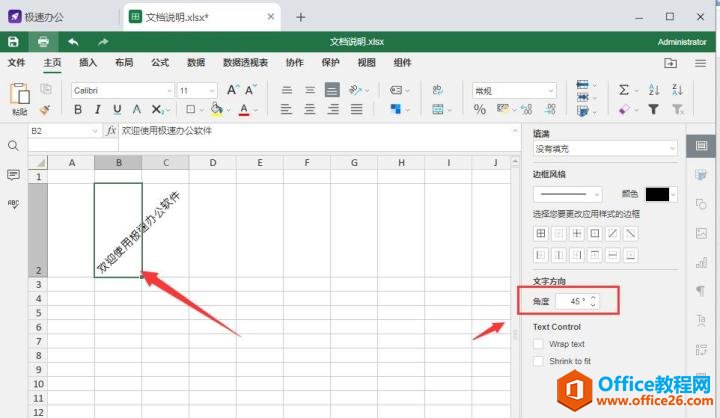Click the open file location folder icon
720x418 pixels.
point(670,63)
